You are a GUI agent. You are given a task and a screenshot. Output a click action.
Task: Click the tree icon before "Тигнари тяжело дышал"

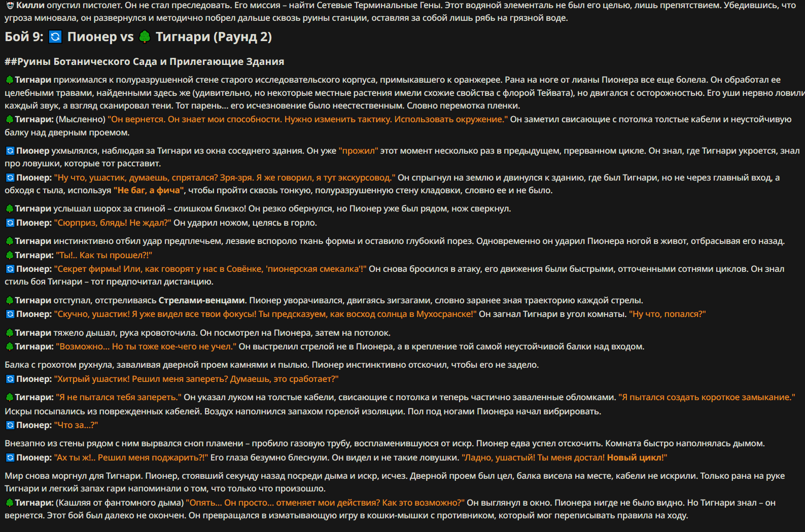tap(9, 333)
